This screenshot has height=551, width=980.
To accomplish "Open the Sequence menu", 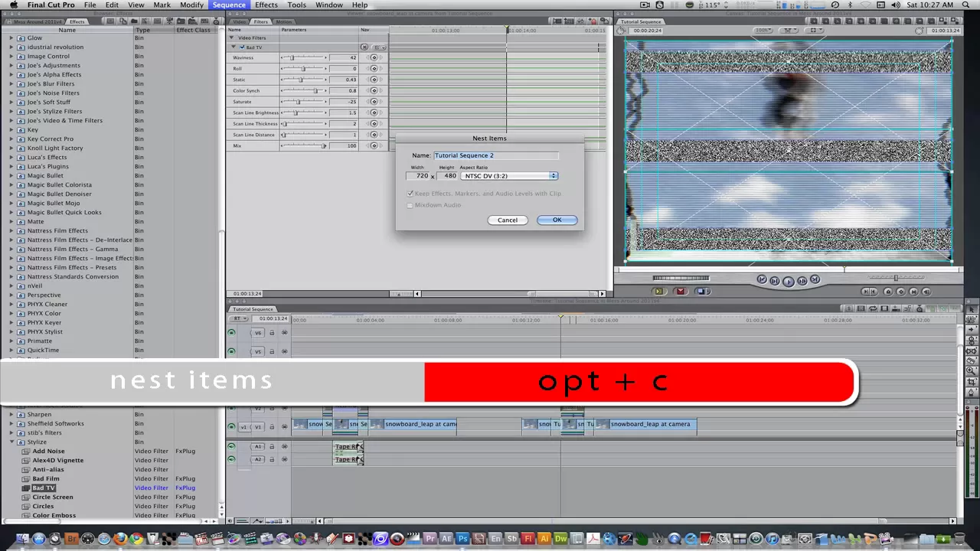I will (x=229, y=5).
